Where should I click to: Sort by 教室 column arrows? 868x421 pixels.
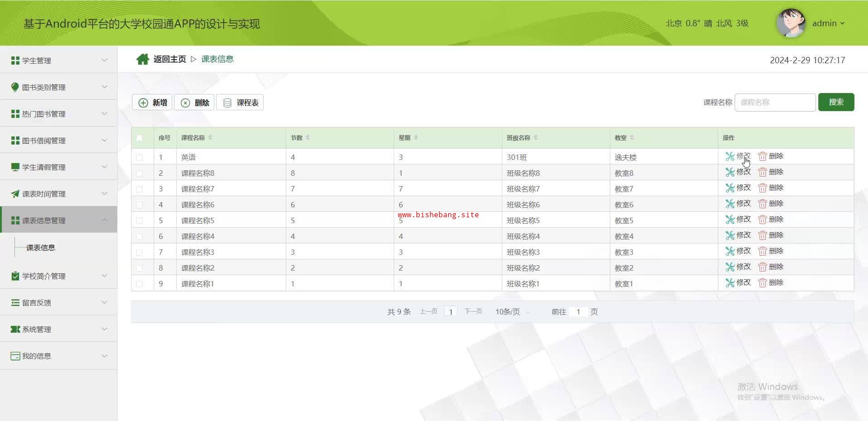coord(632,137)
